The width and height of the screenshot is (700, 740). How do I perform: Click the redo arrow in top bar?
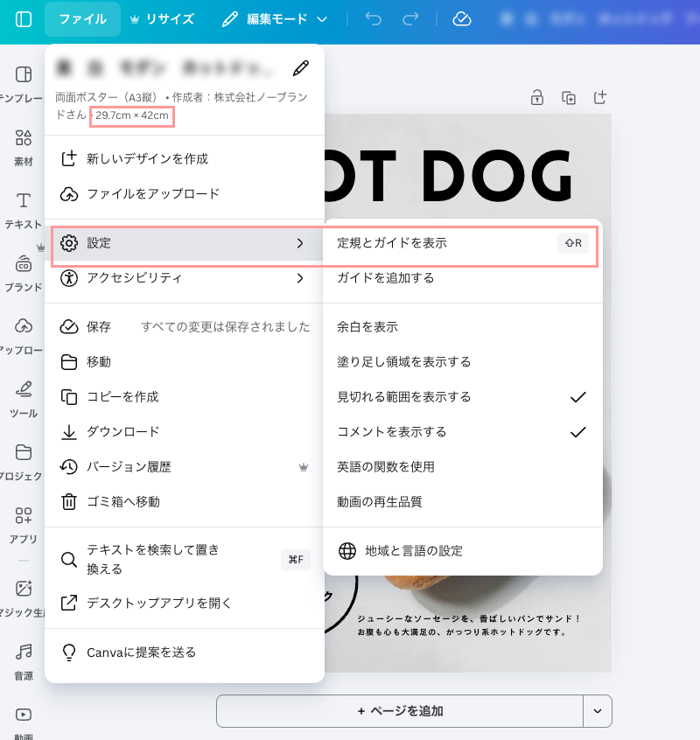pyautogui.click(x=409, y=19)
